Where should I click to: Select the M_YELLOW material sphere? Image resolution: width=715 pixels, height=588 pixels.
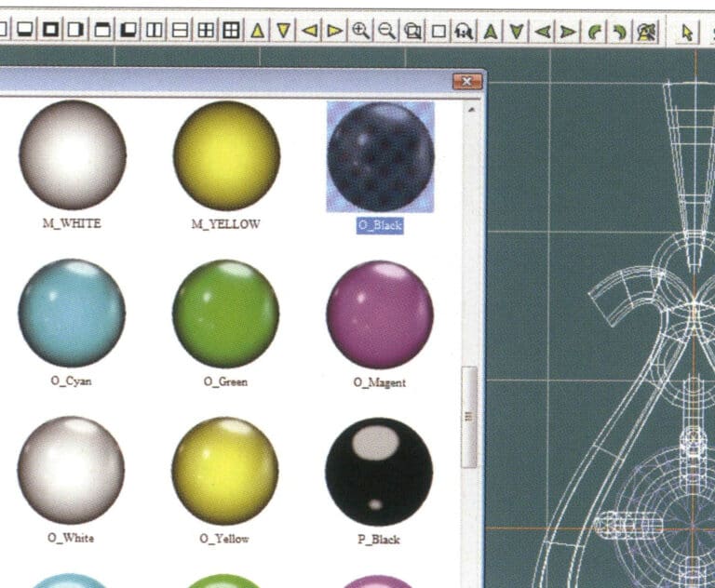point(226,155)
